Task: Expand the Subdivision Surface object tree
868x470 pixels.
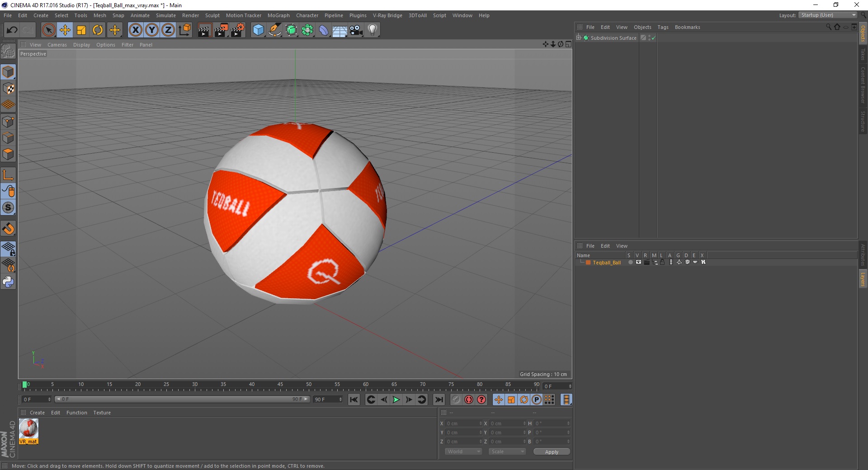Action: pyautogui.click(x=579, y=38)
